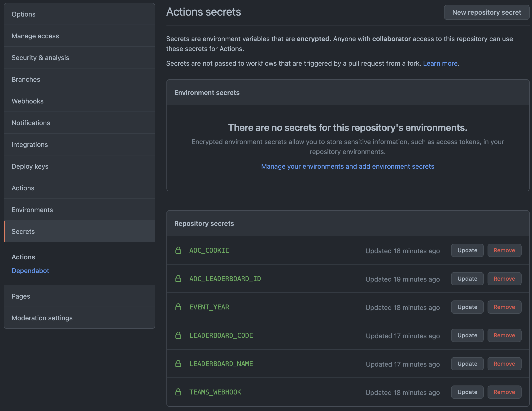Navigate to Dependabot settings
Screen dimensions: 532x411
[x=30, y=270]
